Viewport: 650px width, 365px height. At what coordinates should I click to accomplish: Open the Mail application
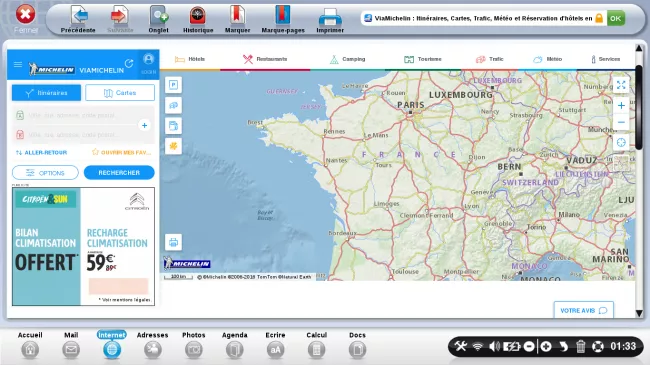[71, 345]
